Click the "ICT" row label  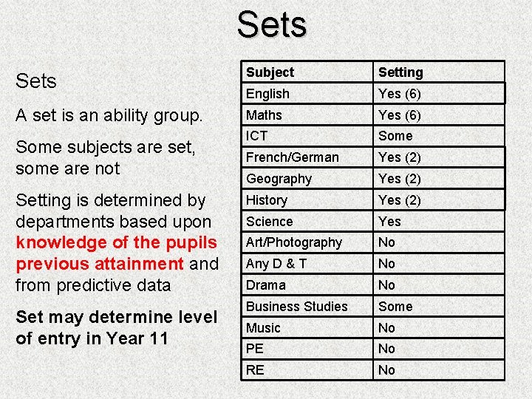[256, 136]
